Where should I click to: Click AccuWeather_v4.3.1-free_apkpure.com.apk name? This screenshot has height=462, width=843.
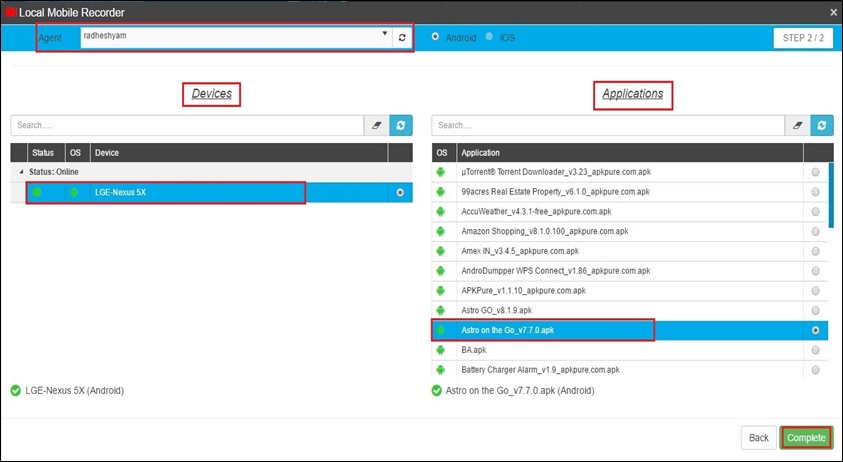click(x=536, y=212)
